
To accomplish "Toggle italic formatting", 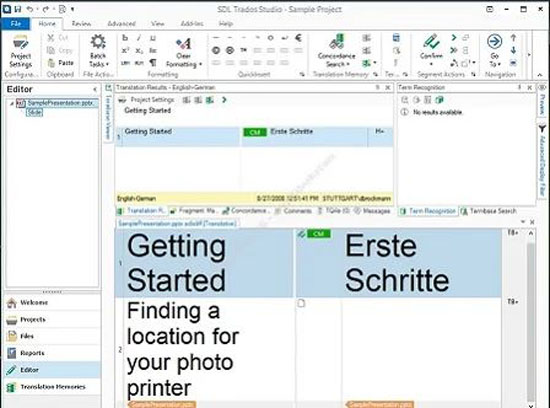I will (x=139, y=38).
